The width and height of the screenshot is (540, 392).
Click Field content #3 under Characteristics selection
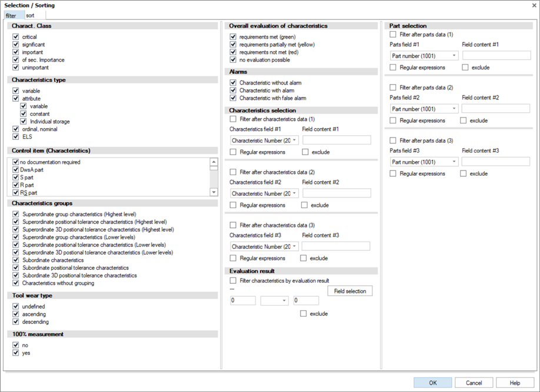(336, 246)
